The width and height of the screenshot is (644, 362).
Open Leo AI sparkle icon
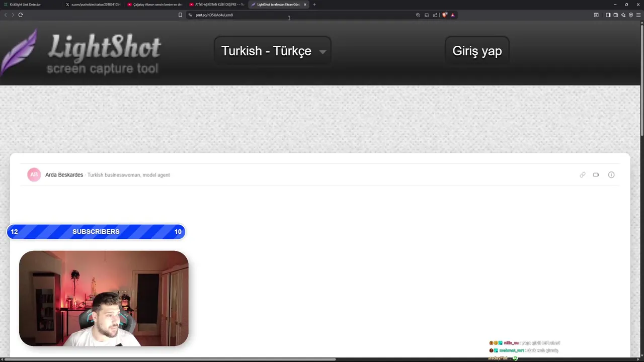(623, 15)
